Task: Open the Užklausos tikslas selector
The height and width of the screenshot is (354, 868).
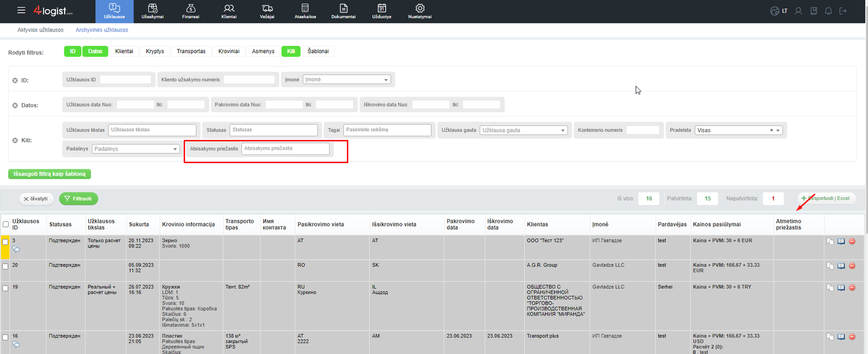Action: click(152, 130)
